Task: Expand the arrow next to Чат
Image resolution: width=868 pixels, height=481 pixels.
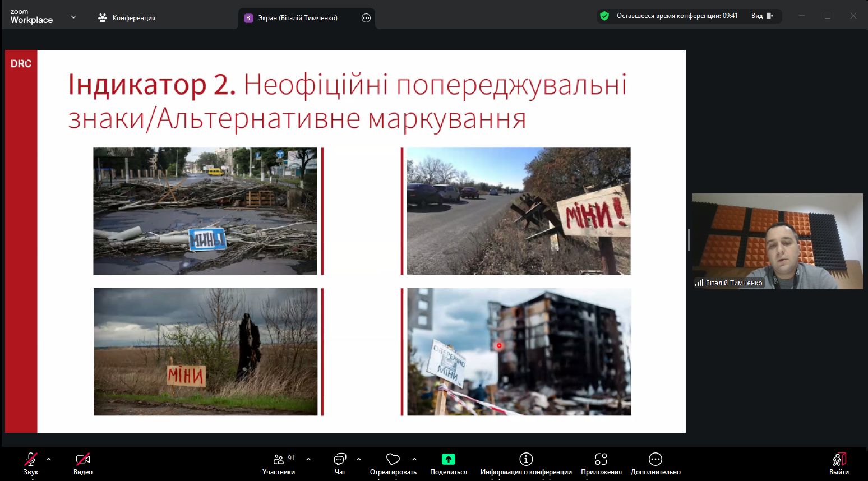Action: click(359, 459)
